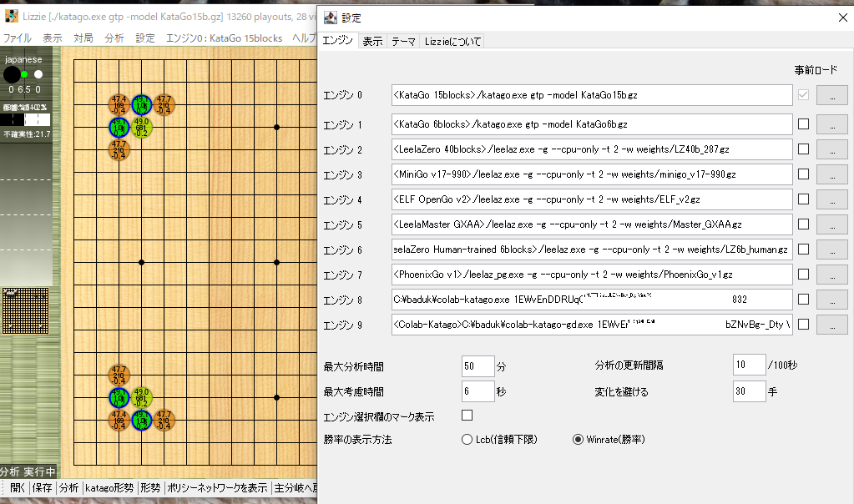
Task: Enable preload checkbox for エンジン 2
Action: (x=803, y=149)
